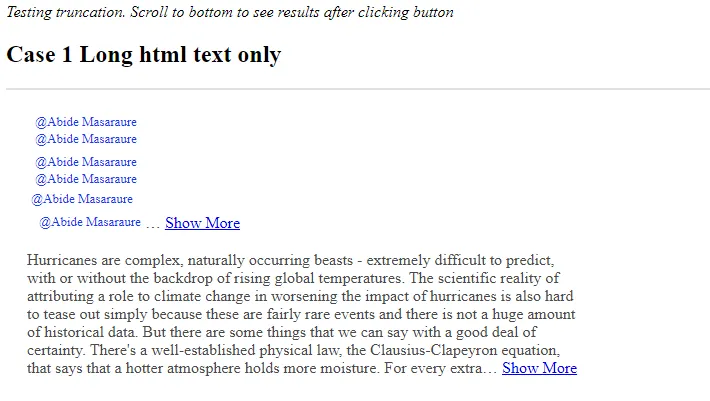Open the @Abide Masaraure mention beside Show More
Screen dimensions: 710x401
click(x=90, y=222)
